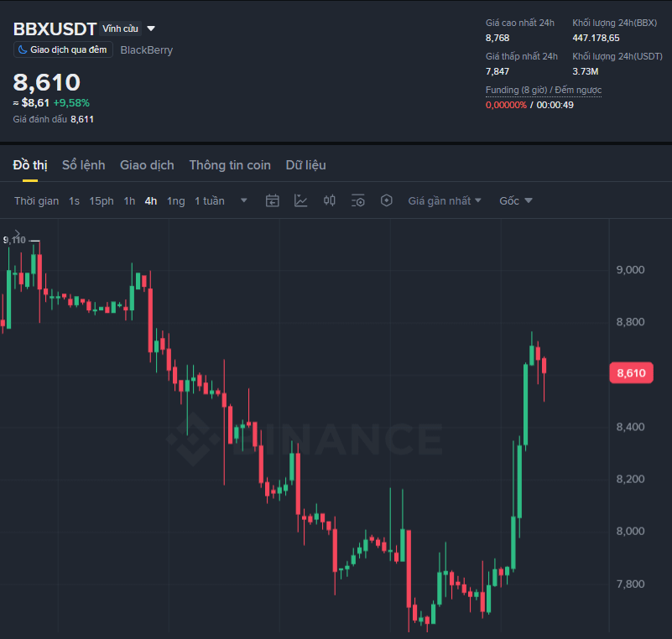Viewport: 672px width, 639px height.
Task: Select the 15ph time interval
Action: [102, 201]
